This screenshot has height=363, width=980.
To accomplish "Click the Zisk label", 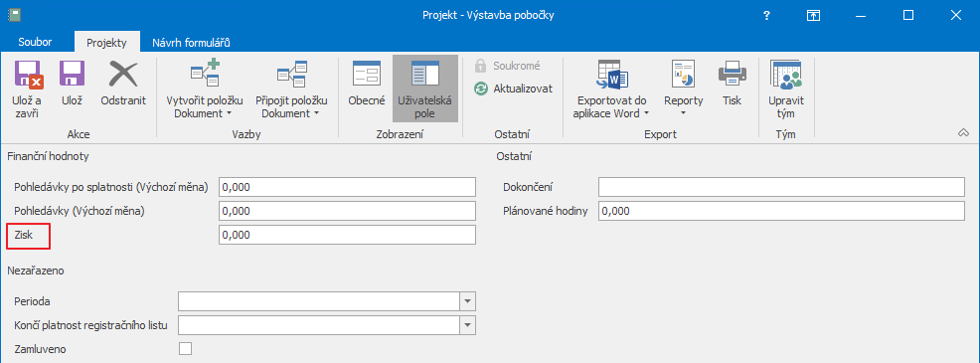I will pyautogui.click(x=23, y=235).
